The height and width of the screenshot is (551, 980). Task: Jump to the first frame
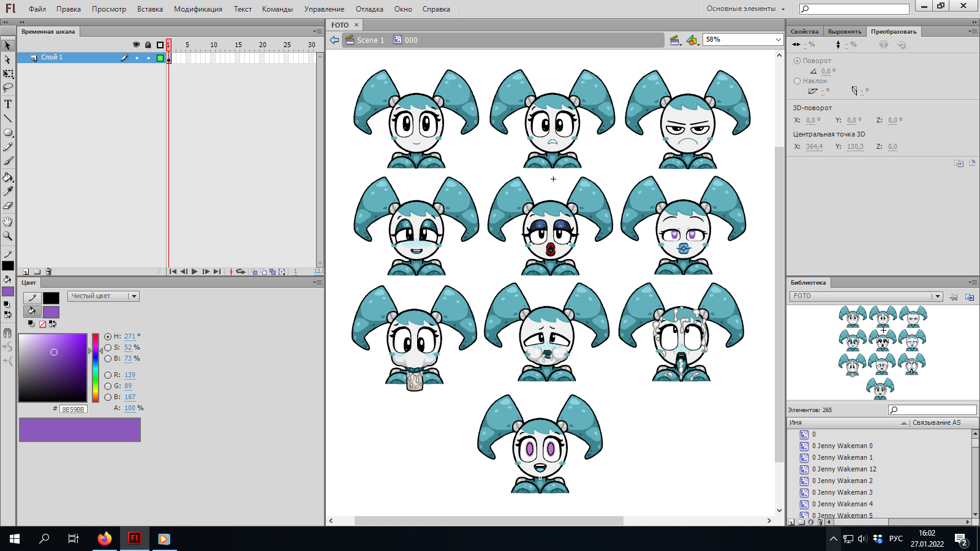coord(173,272)
